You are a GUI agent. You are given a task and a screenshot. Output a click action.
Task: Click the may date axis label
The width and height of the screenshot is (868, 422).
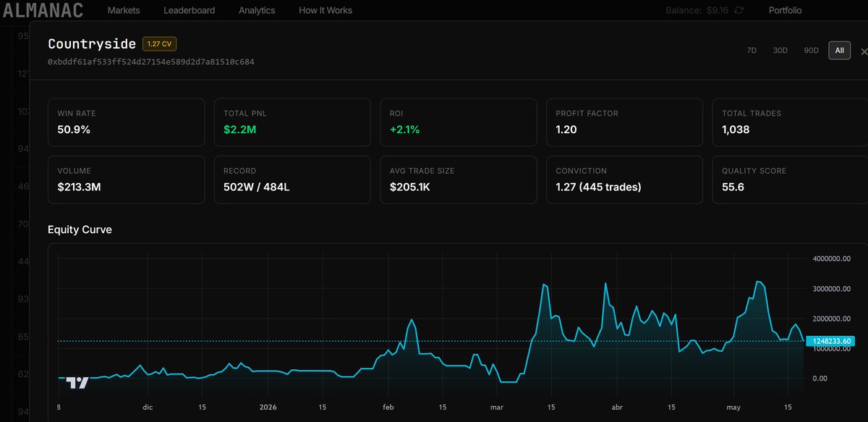click(x=733, y=407)
